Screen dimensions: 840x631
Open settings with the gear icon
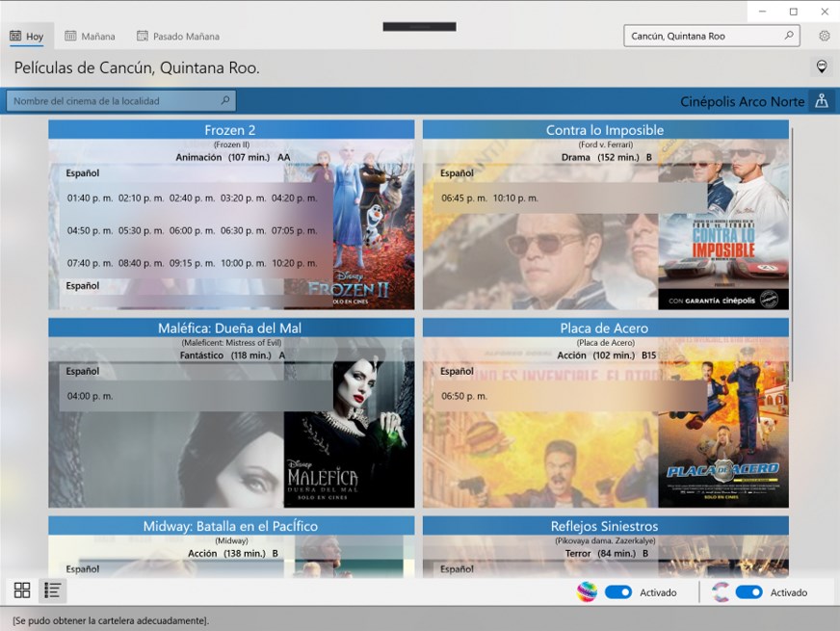pos(824,36)
